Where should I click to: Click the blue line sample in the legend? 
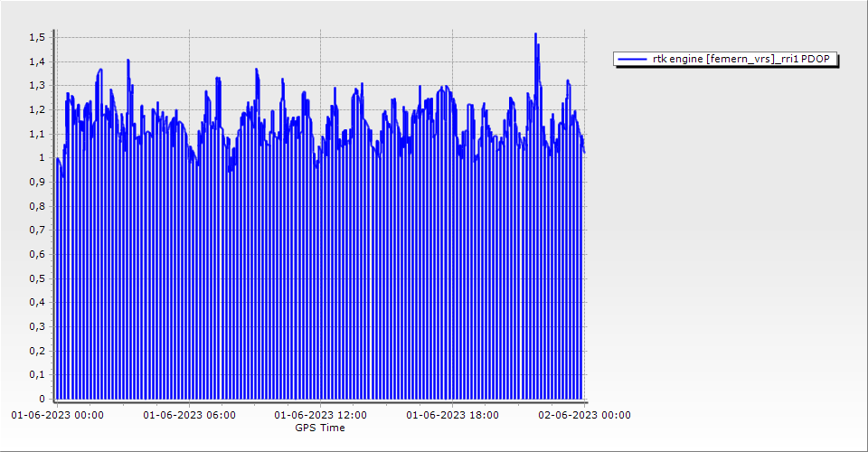[x=631, y=60]
